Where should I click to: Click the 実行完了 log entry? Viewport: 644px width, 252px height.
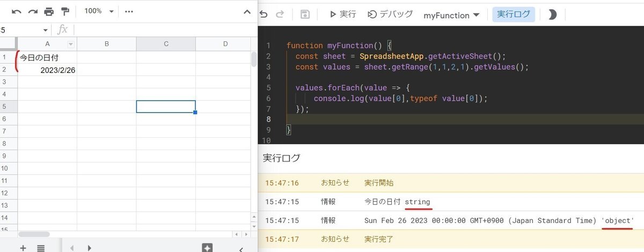[451, 239]
